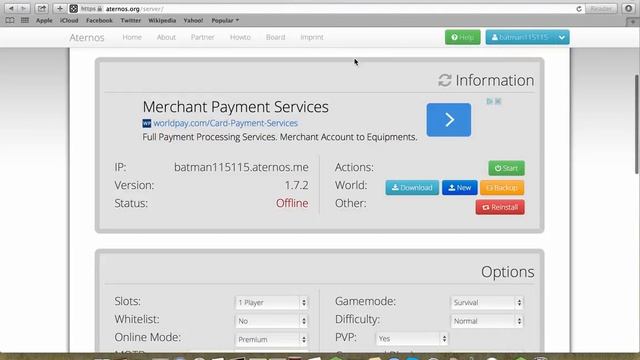Viewport: 640px width, 360px height.
Task: Open the Twitter bookmark
Action: pyautogui.click(x=131, y=20)
